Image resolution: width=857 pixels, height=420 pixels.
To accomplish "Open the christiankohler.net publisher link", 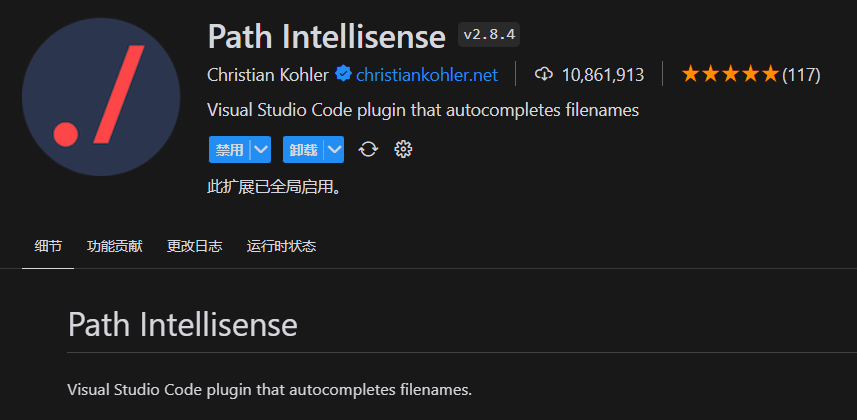I will pyautogui.click(x=427, y=74).
